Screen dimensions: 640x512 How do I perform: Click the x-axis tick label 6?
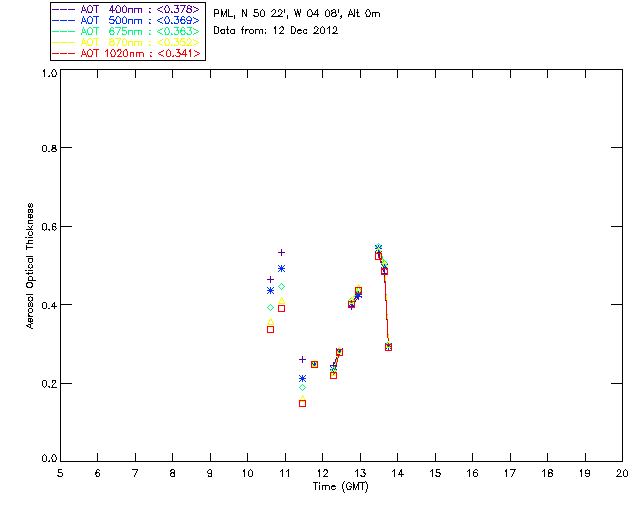coord(98,473)
